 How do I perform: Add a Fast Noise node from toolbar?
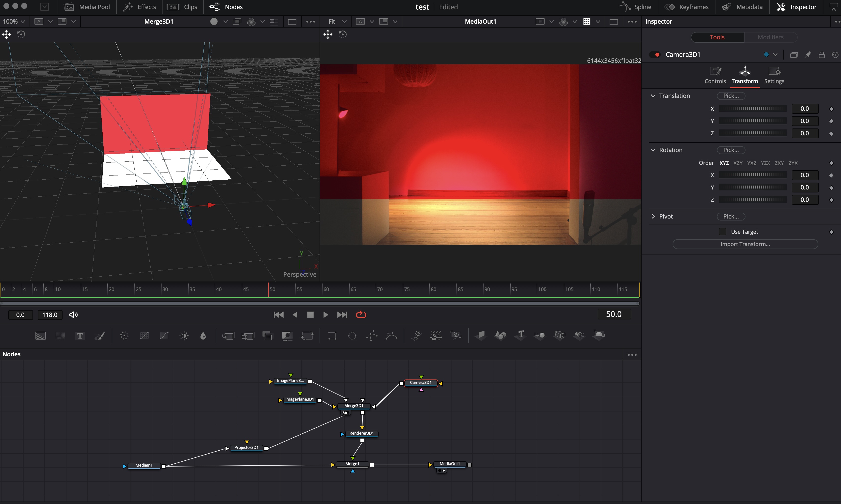click(x=60, y=336)
